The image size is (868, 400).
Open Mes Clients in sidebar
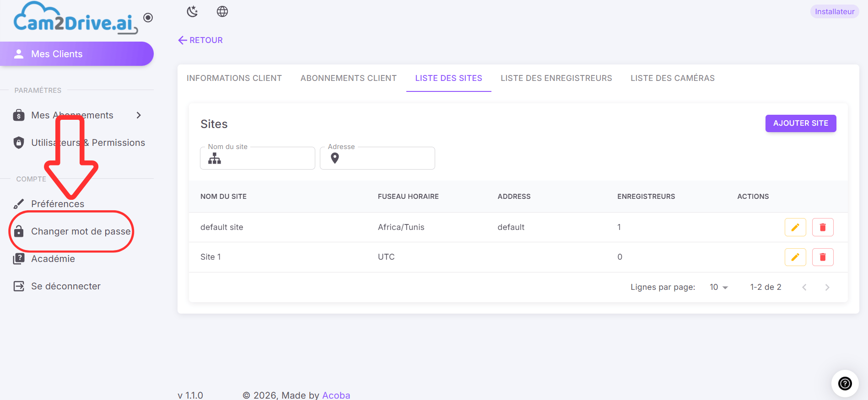76,54
